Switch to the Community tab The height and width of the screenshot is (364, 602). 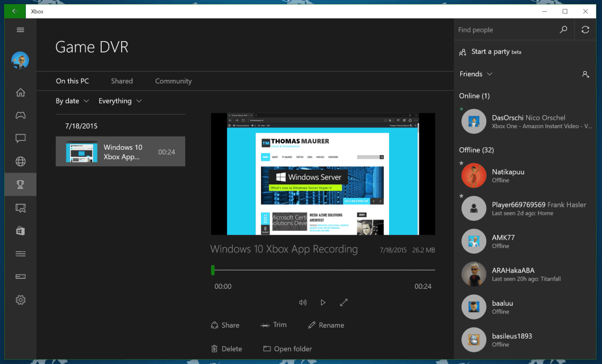tap(173, 81)
